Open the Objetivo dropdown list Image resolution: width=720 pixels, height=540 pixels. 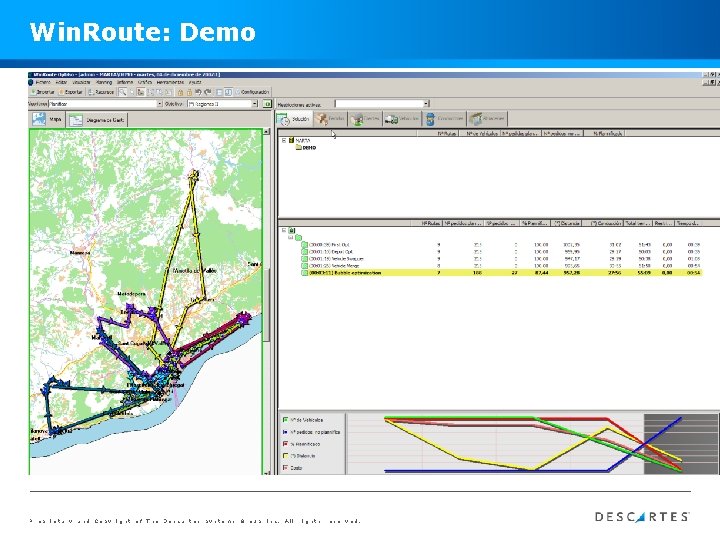[x=255, y=104]
